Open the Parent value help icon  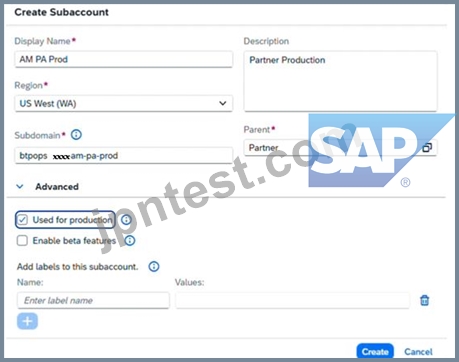pos(427,148)
